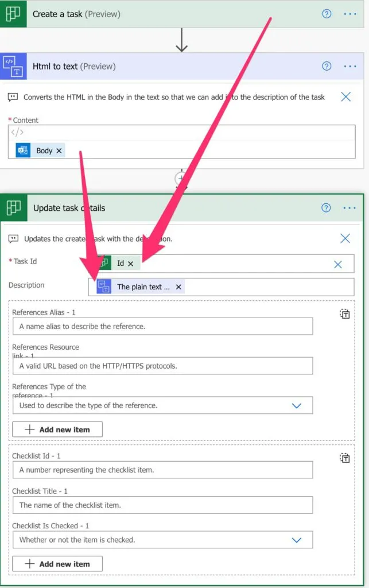Click help icon on Update task details
This screenshot has height=588, width=369.
coord(326,208)
